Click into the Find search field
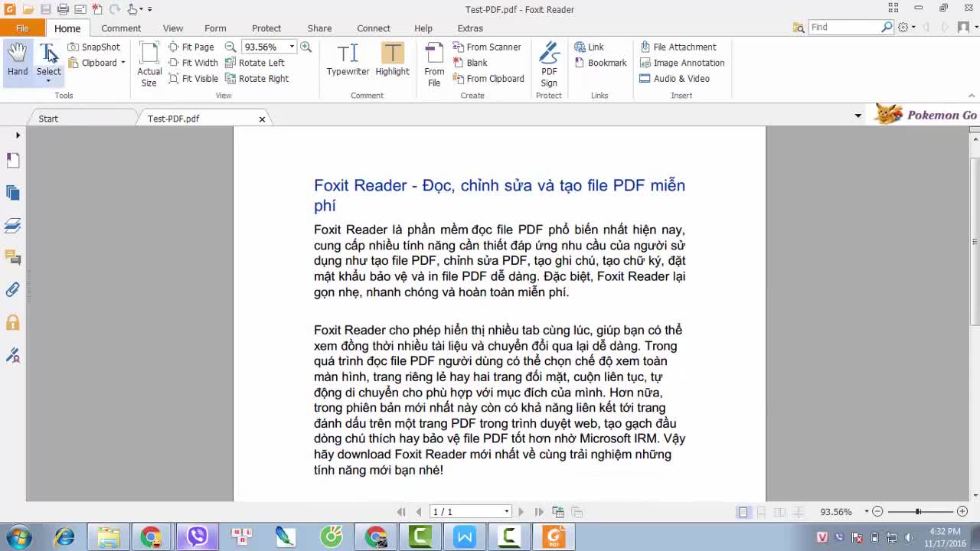The width and height of the screenshot is (980, 551). coord(845,27)
